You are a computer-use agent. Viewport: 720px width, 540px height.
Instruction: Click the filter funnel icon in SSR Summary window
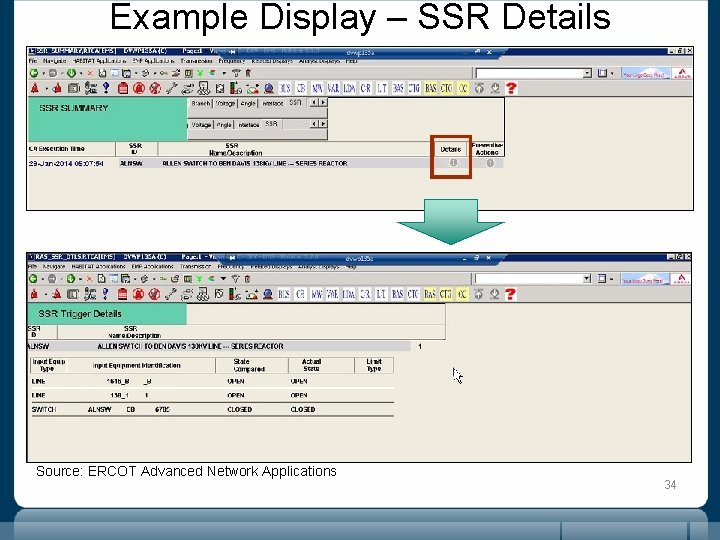tap(236, 73)
